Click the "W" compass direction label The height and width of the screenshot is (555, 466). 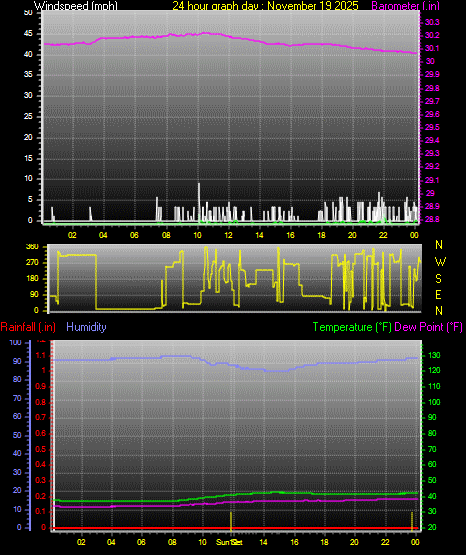[440, 262]
